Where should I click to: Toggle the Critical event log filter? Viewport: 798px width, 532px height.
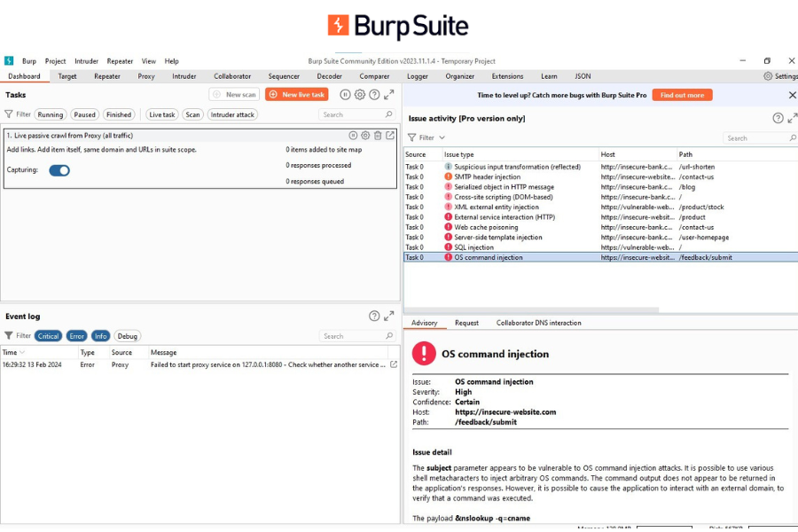49,336
